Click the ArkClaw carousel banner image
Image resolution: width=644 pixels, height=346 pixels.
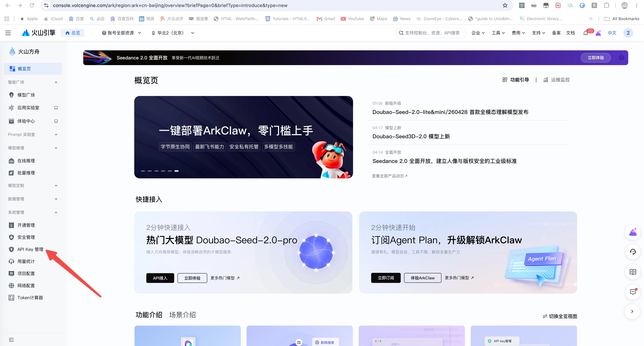(x=243, y=137)
